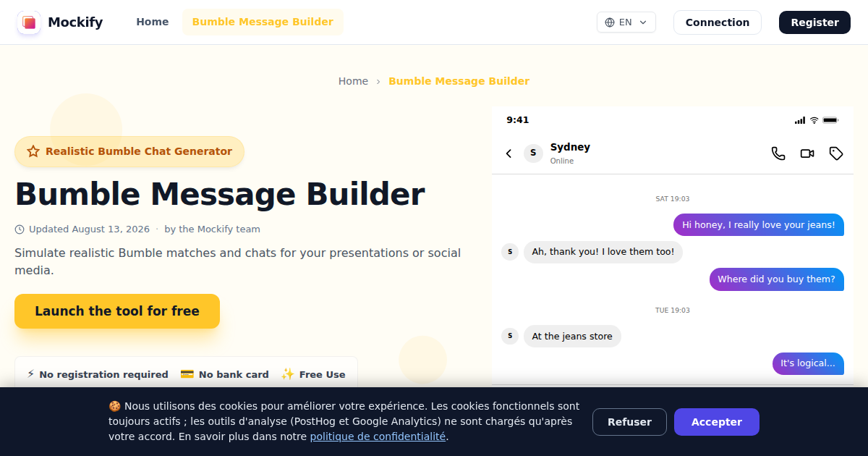Open the politique de confidentialité link
868x456 pixels.
pyautogui.click(x=378, y=436)
